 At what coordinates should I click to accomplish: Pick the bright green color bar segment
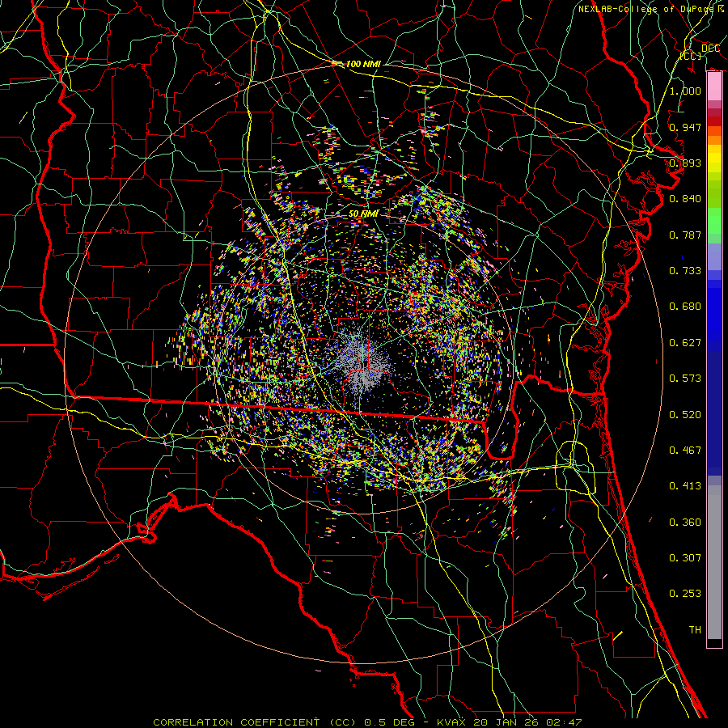[x=714, y=221]
